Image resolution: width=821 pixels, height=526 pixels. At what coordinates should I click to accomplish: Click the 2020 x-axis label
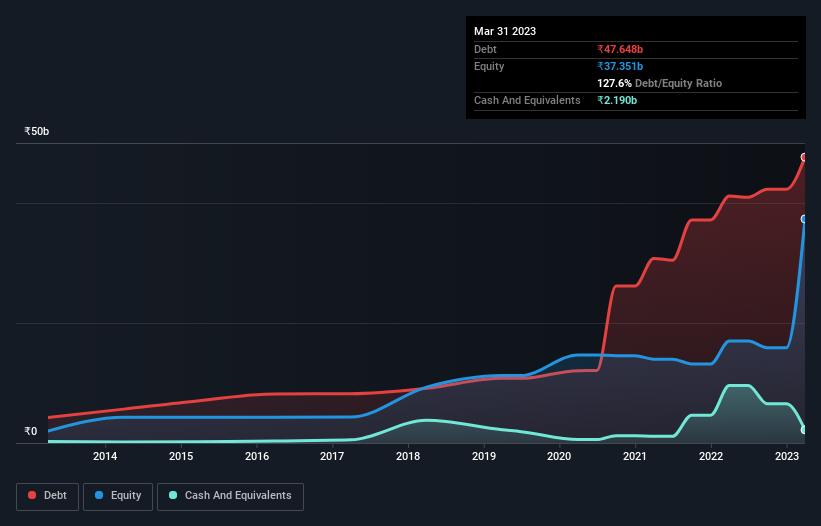pyautogui.click(x=559, y=456)
